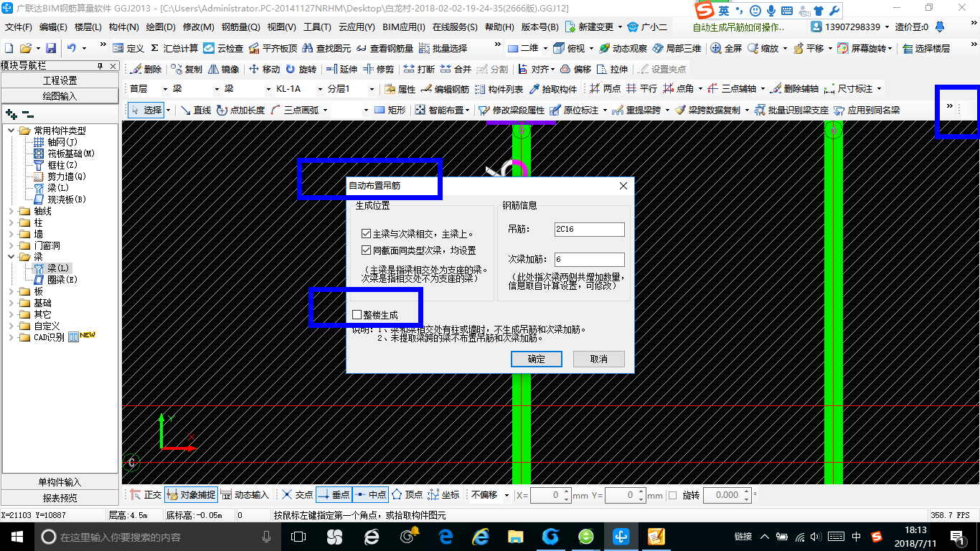
Task: Click into 吊筋 input field 2C16
Action: tap(590, 230)
